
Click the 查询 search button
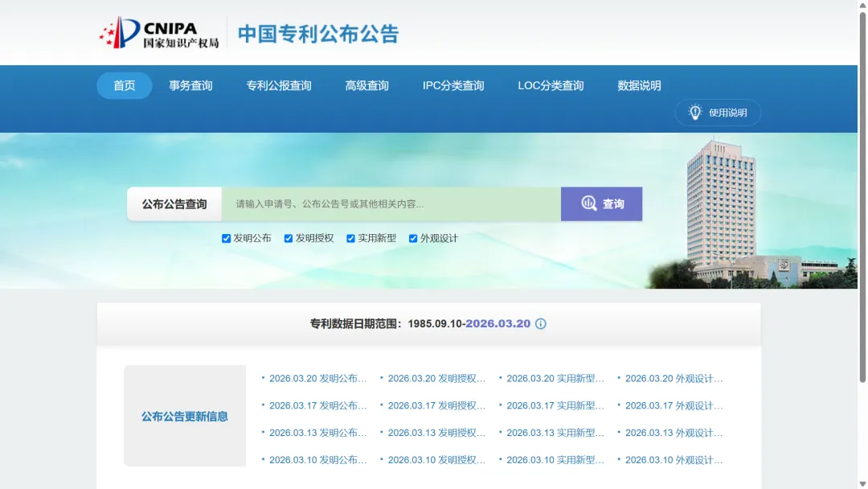click(x=601, y=203)
